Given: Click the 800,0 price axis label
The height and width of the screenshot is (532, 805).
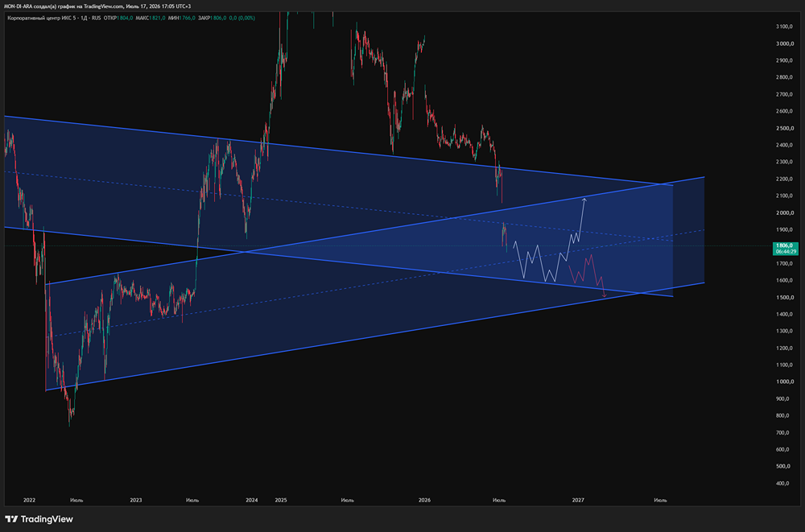Looking at the screenshot, I should tap(782, 416).
